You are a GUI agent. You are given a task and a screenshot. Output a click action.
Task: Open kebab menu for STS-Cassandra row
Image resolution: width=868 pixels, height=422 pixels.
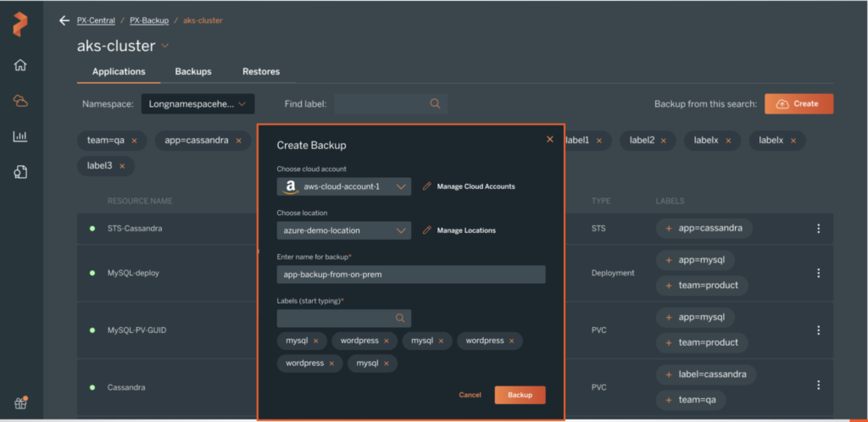click(x=818, y=229)
